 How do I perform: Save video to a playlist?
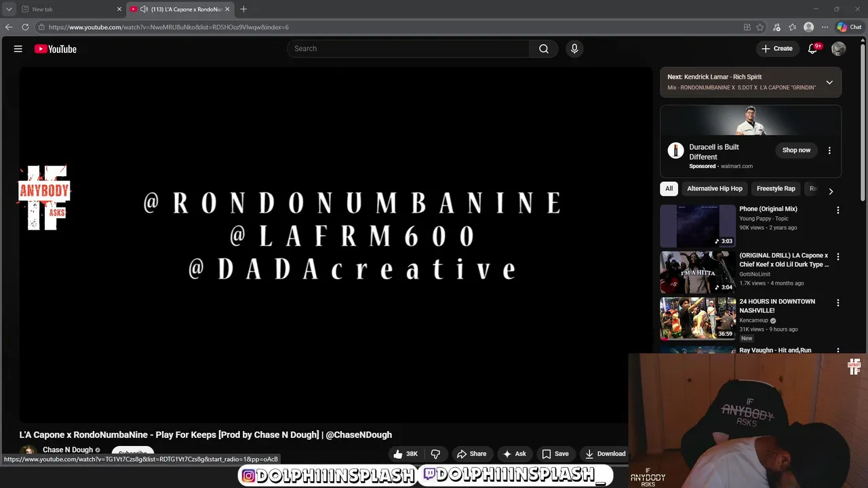point(555,454)
